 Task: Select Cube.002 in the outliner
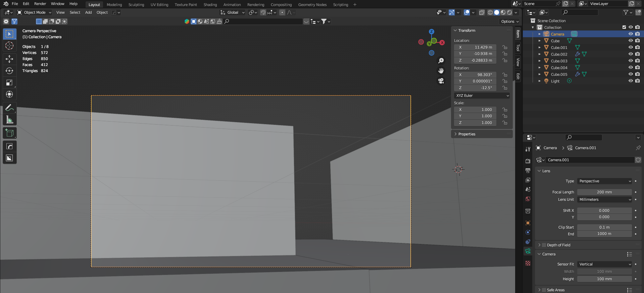pos(559,54)
